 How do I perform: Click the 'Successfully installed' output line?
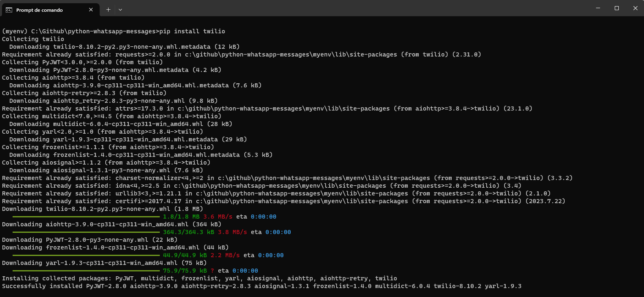pos(260,286)
